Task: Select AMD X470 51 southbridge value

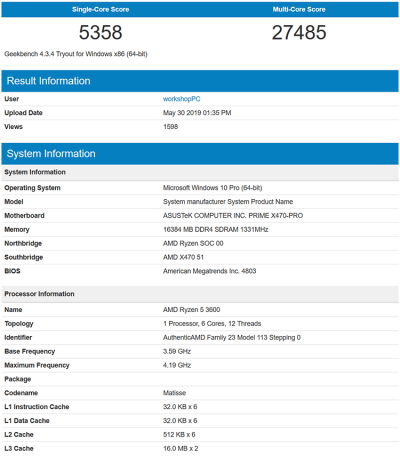Action: point(183,257)
